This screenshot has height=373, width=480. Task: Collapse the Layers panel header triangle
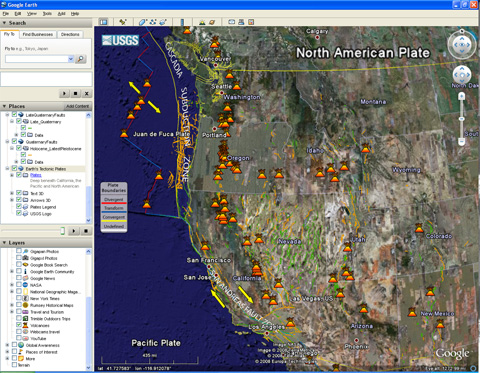(4, 243)
